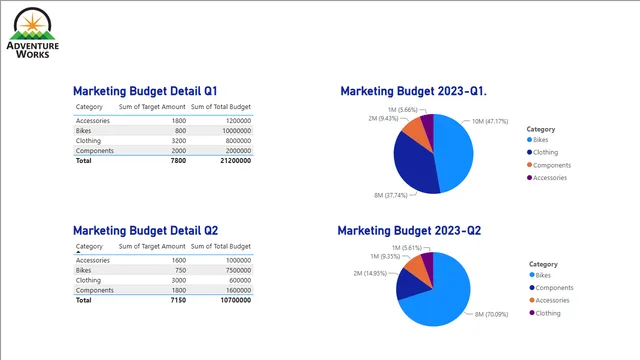
Task: Click the Q1 Clothing target value 3200
Action: [x=179, y=141]
